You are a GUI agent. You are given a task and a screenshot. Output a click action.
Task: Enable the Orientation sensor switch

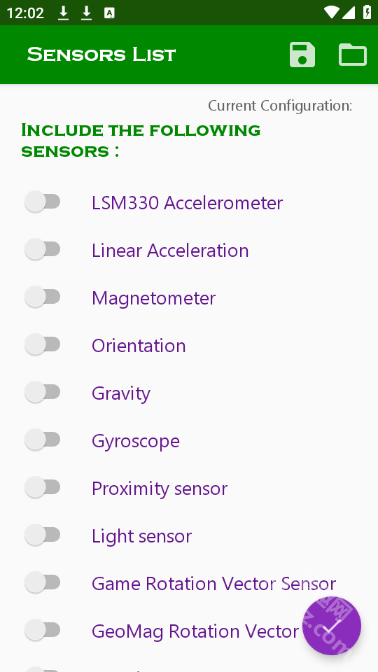point(42,345)
